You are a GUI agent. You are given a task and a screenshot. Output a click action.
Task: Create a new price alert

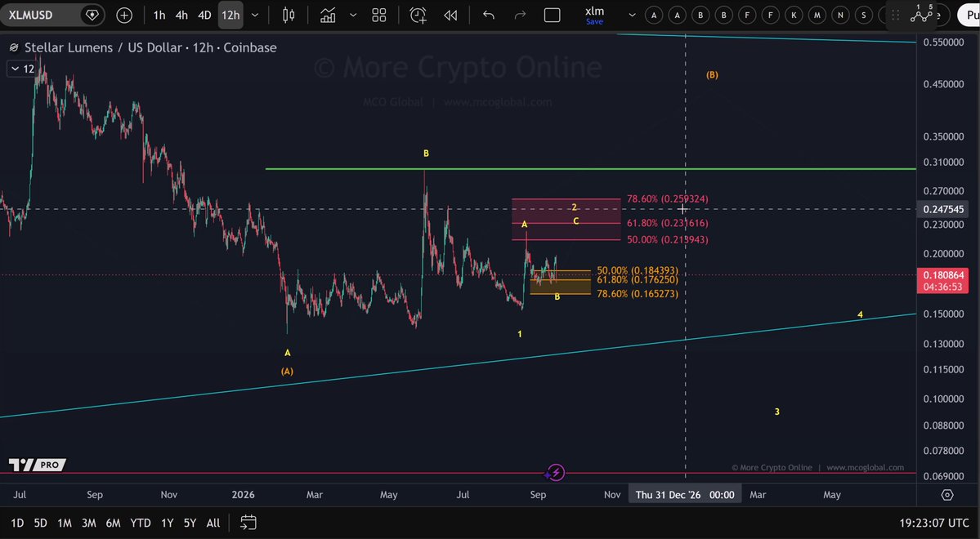(x=418, y=15)
